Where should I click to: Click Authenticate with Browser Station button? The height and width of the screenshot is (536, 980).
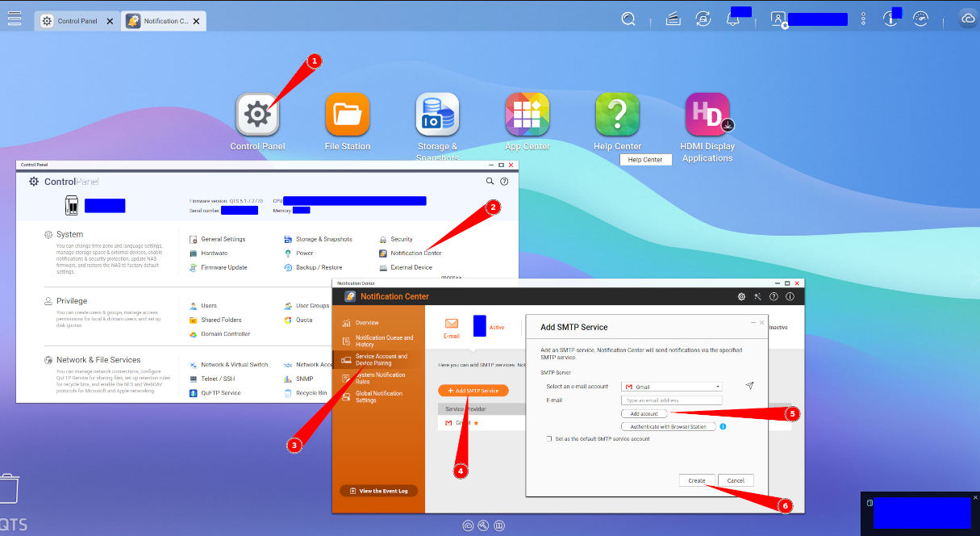coord(668,426)
